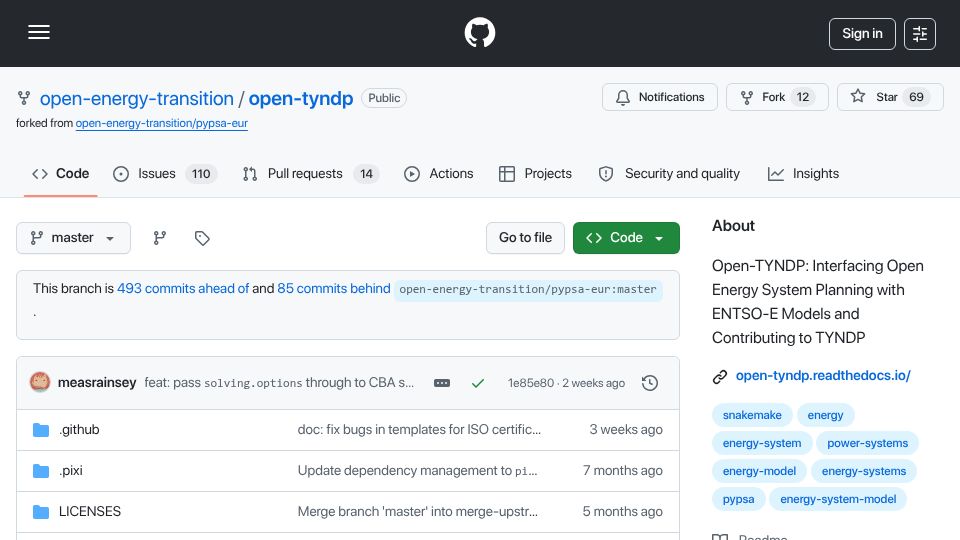Open measrainsey author profile link

[97, 383]
